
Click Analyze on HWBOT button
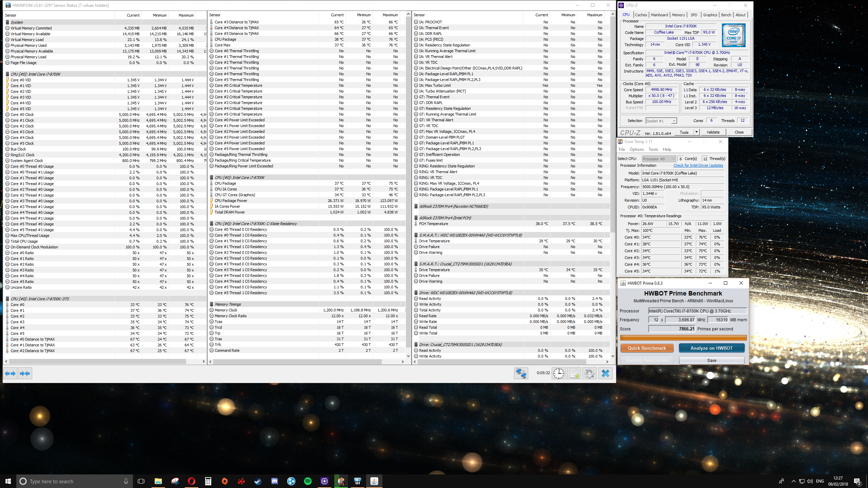[711, 348]
